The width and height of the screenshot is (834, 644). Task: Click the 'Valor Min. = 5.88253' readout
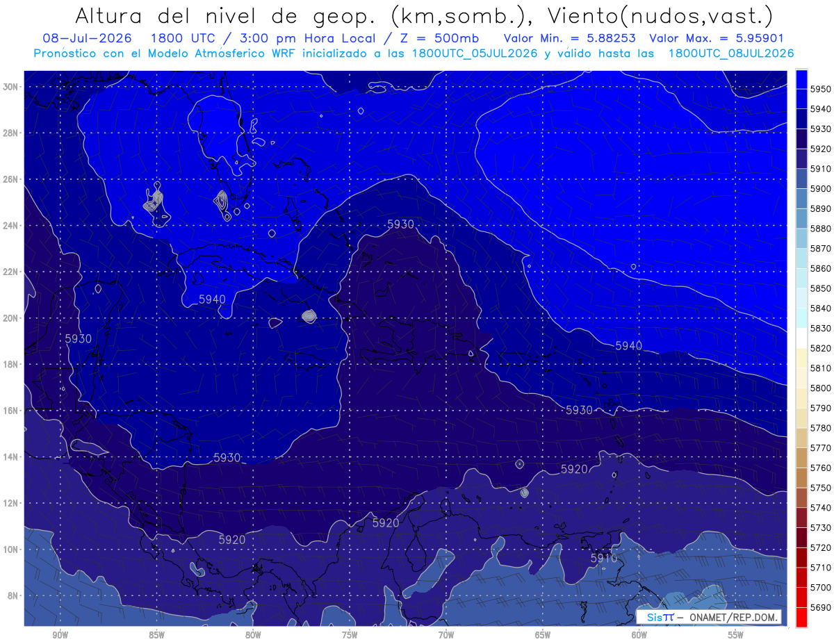(x=569, y=38)
